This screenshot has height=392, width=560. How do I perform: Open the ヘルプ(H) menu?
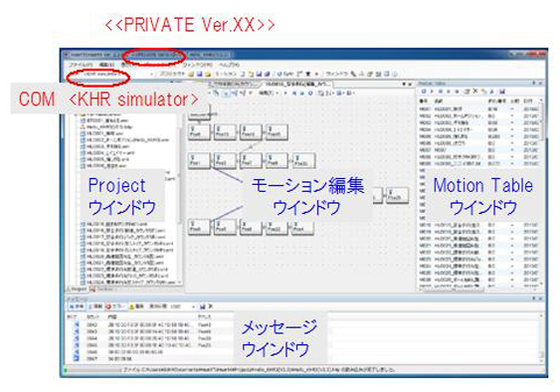coord(229,65)
